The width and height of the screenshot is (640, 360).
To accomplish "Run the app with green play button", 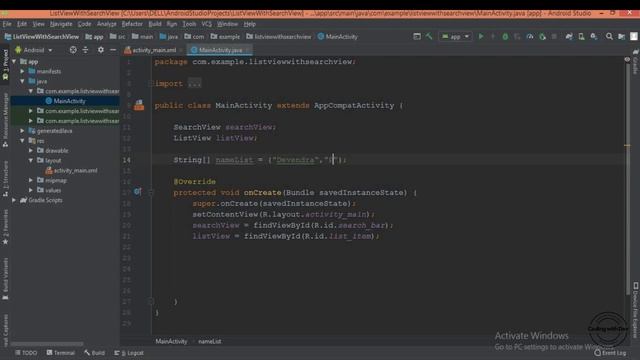I will pos(481,37).
